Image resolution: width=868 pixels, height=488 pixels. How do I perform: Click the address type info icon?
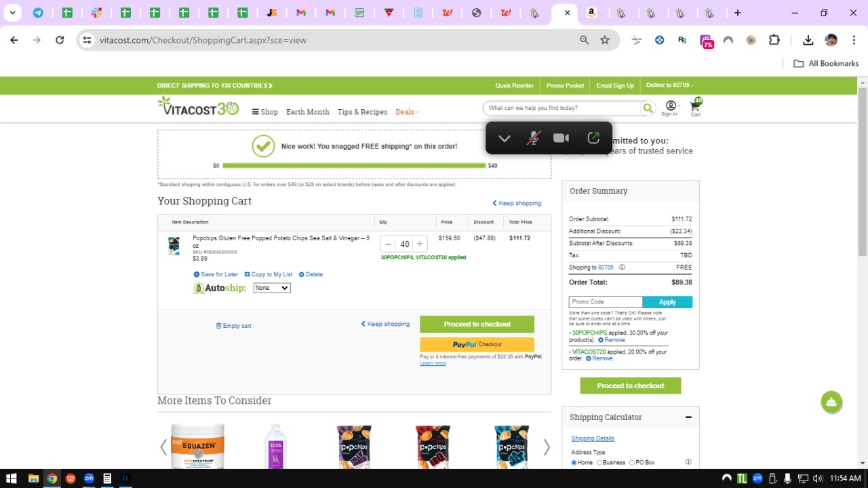[x=688, y=462]
